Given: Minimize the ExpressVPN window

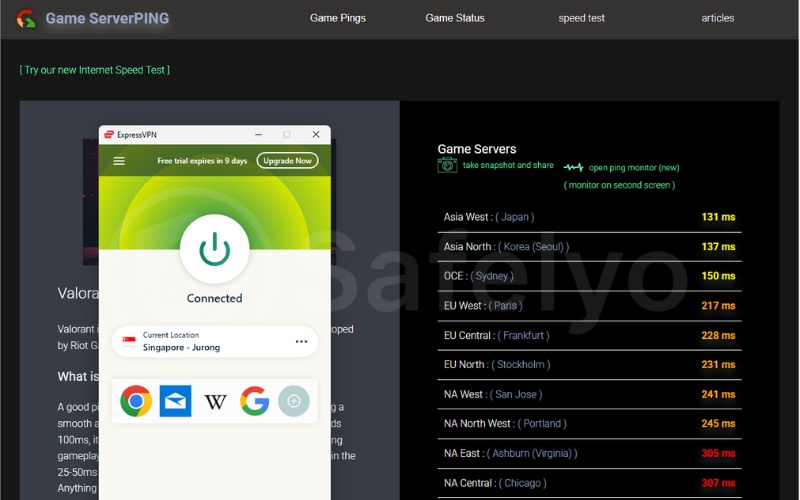Looking at the screenshot, I should click(259, 135).
